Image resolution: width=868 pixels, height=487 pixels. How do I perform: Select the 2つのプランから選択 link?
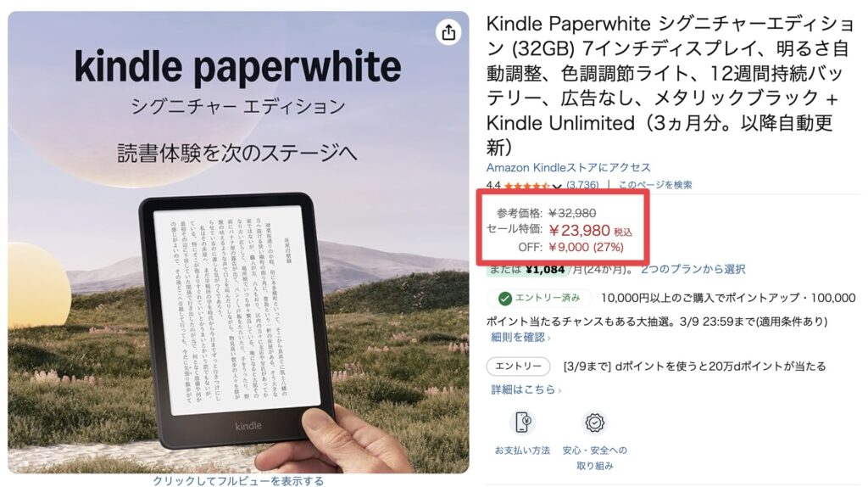[x=693, y=269]
